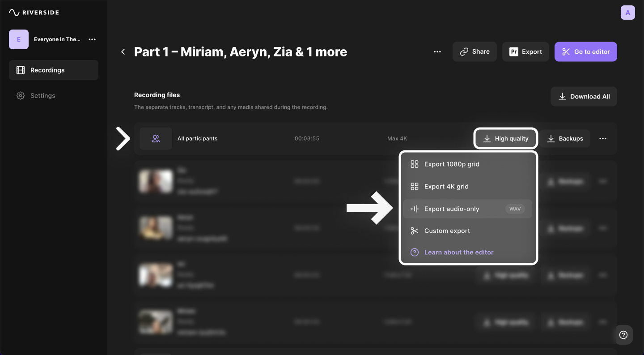Go back using the left arrow
Screen dimensions: 644x355
pyautogui.click(x=123, y=52)
